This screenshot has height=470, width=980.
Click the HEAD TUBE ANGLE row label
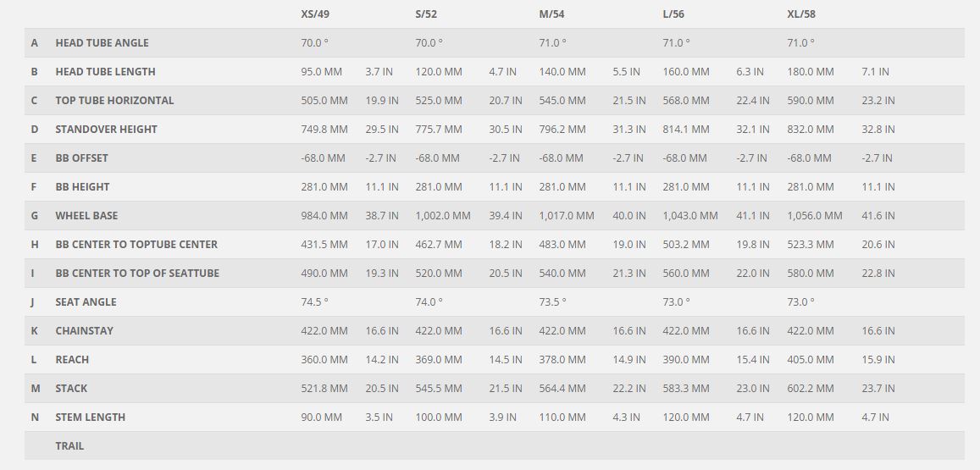click(102, 43)
